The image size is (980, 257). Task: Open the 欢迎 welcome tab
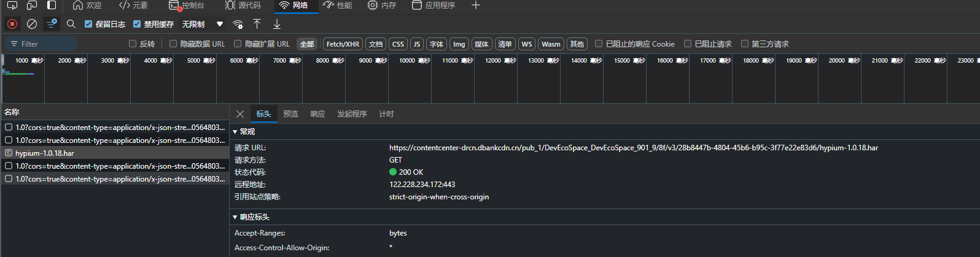(87, 6)
